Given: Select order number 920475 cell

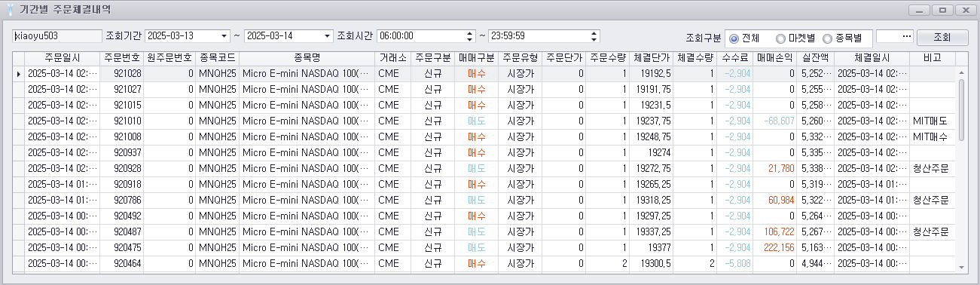Looking at the screenshot, I should [122, 248].
